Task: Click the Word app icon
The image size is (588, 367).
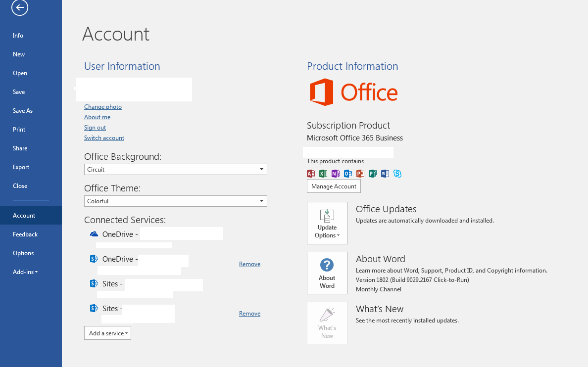Action: [x=385, y=174]
